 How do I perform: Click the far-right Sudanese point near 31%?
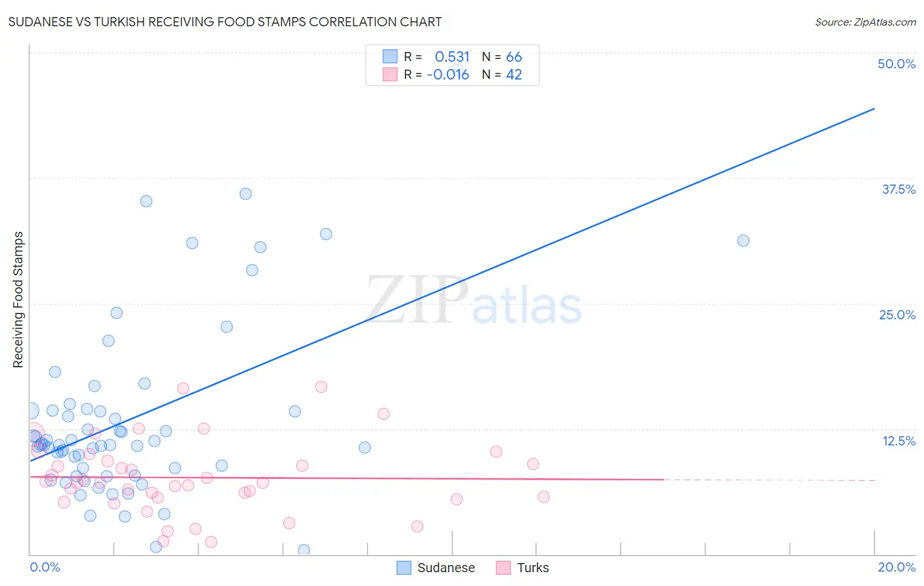743,240
